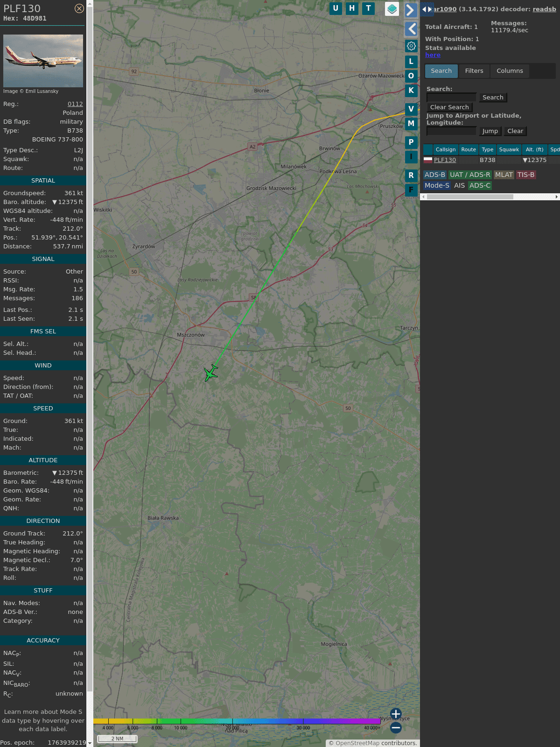Click the ACCURACY section header
Screen dimensions: 560x747
[43, 641]
